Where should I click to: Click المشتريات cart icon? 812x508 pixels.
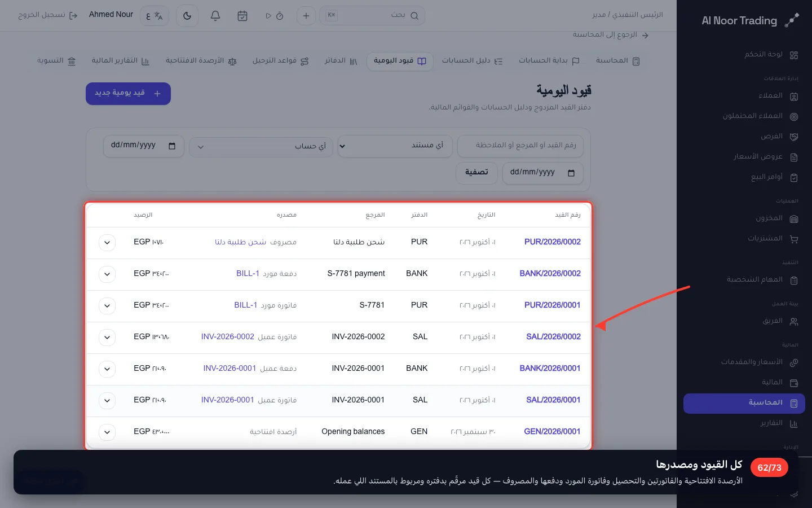pos(794,239)
